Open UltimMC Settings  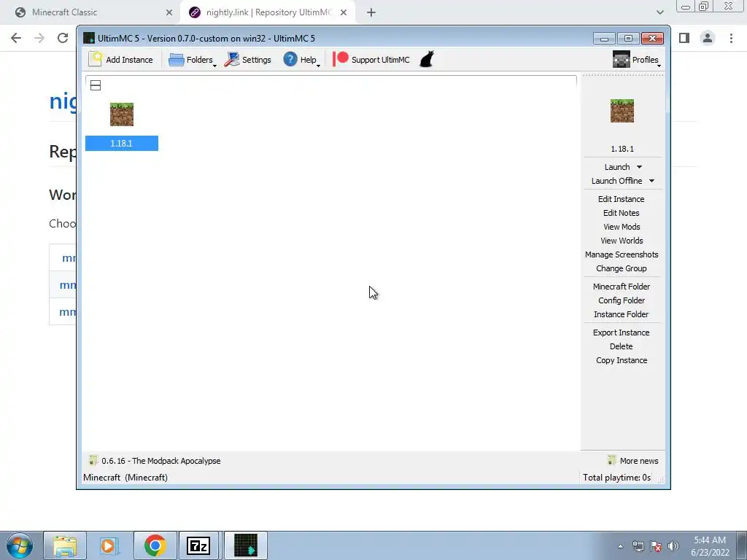coord(248,60)
